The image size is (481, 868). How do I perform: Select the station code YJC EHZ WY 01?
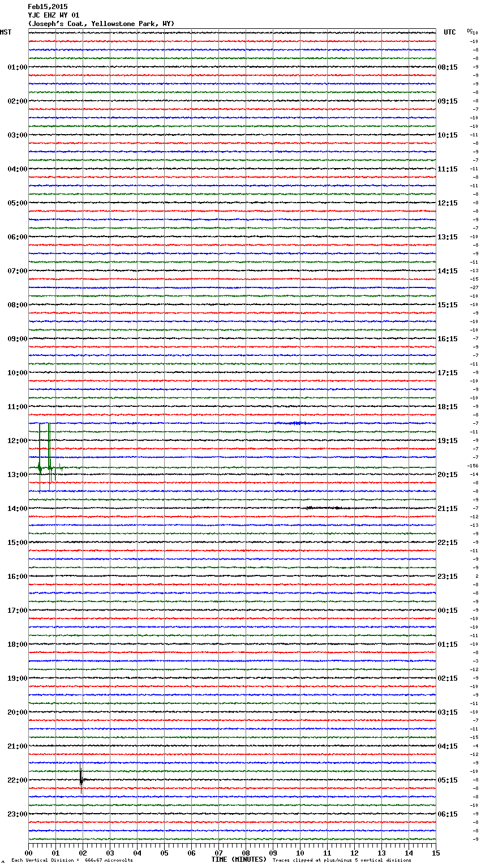[x=54, y=15]
